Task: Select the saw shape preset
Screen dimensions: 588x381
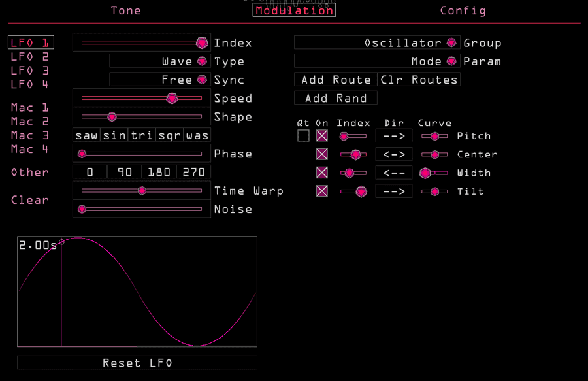Action: tap(87, 135)
